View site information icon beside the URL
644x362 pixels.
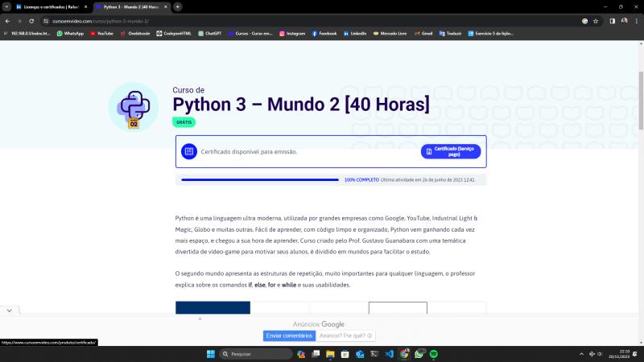pos(46,21)
